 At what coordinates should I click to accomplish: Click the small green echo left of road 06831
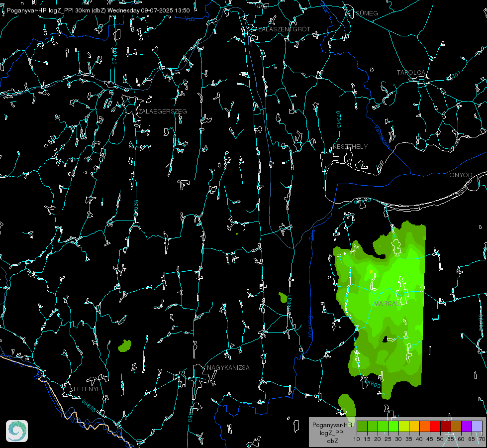(283, 298)
